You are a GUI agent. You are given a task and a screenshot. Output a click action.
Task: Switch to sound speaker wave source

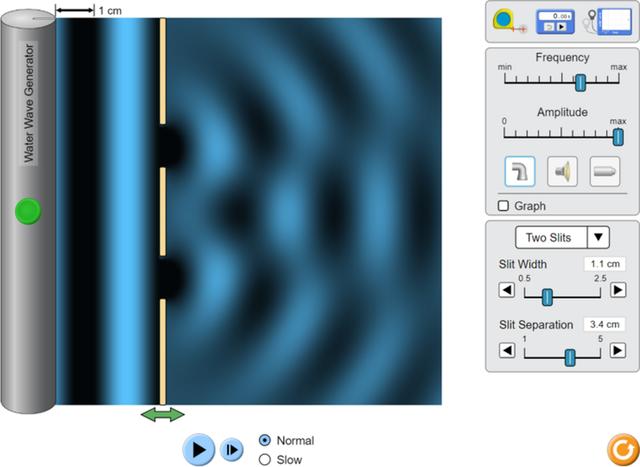562,171
